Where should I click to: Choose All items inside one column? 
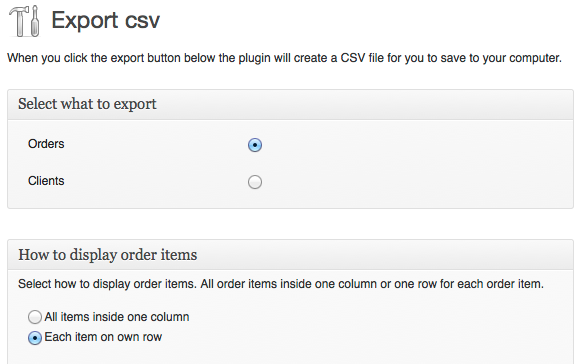point(35,317)
